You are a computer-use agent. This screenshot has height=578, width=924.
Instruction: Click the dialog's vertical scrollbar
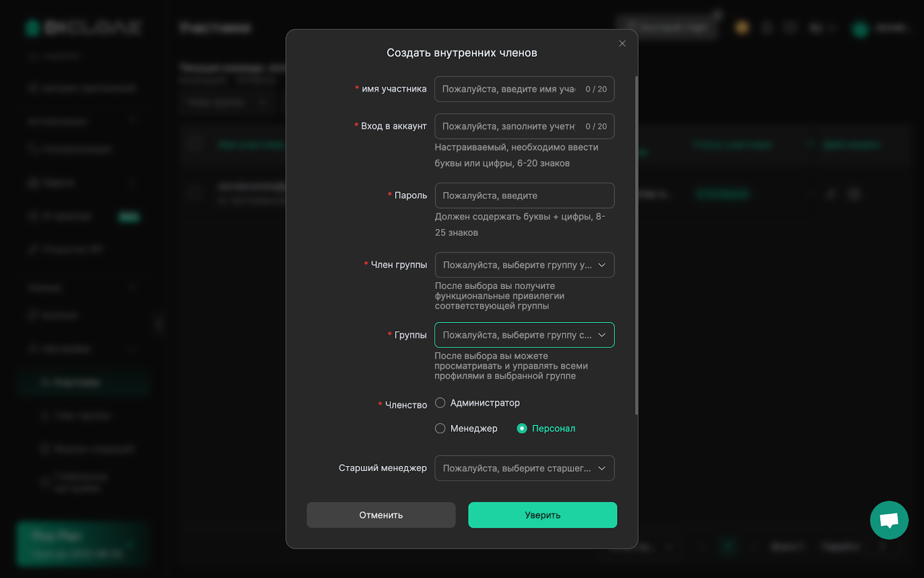(636, 246)
